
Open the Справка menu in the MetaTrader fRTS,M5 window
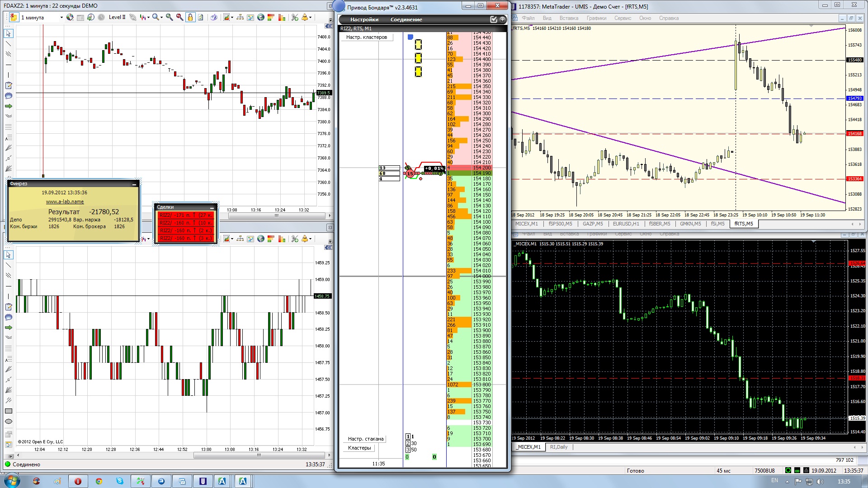coord(669,18)
